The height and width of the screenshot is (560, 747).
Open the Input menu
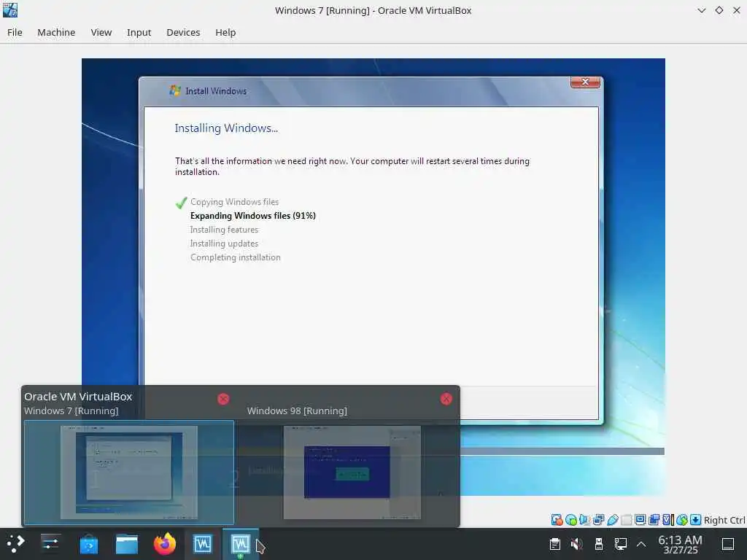coord(139,32)
